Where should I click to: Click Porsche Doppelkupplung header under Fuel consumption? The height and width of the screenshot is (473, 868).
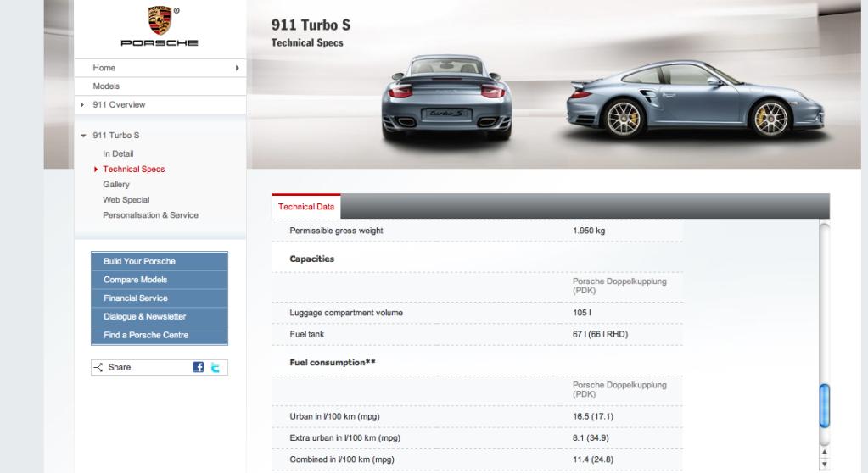point(619,389)
